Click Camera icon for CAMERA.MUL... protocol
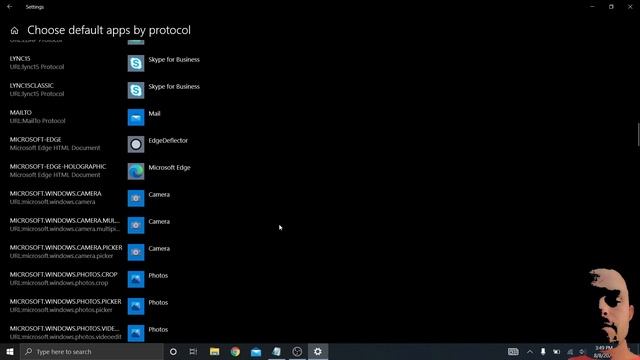This screenshot has width=640, height=360. (x=136, y=225)
